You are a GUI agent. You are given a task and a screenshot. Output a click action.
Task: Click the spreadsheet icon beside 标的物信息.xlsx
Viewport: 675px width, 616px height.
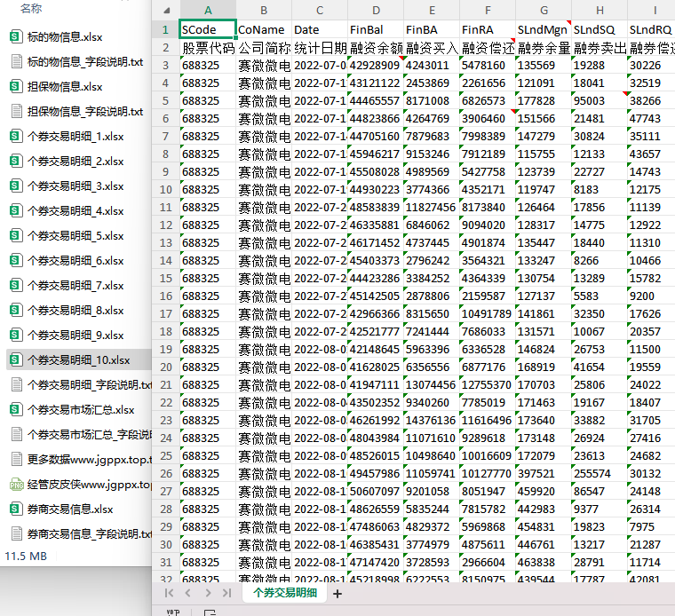(x=16, y=36)
